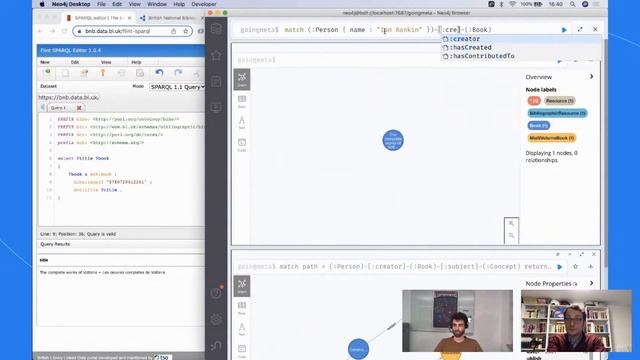
Task: Collapse the Node Properties panel chevron
Action: coord(591,283)
